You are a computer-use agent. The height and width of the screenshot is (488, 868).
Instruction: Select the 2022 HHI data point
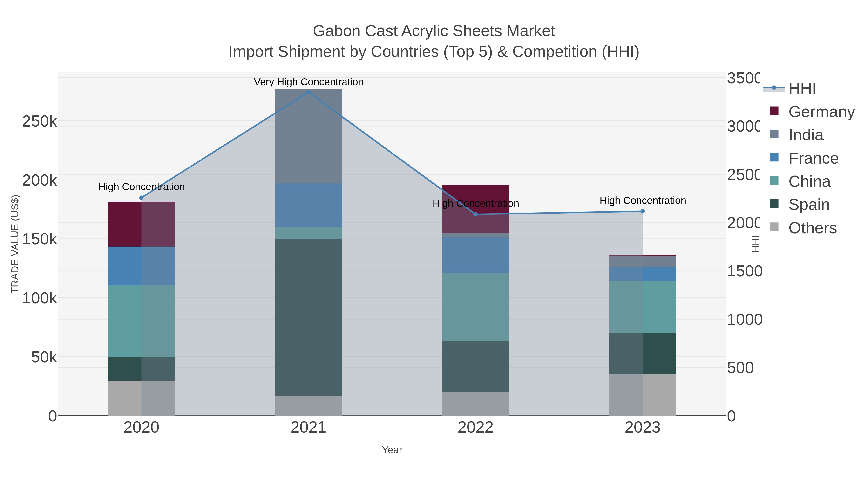[475, 214]
